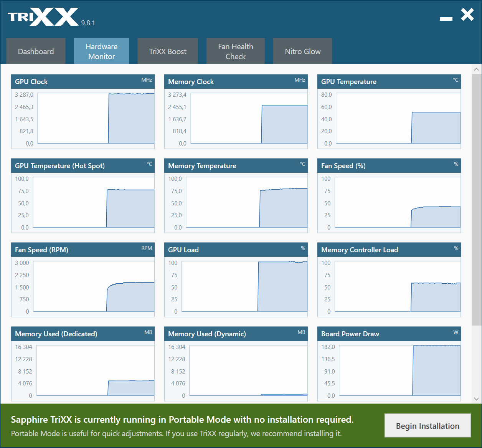Click the GPU Temperature (Hot Spot) chart
Image resolution: width=482 pixels, height=448 pixels.
(x=94, y=202)
